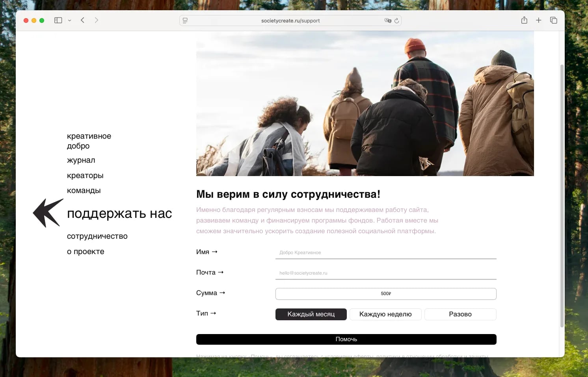Go to the "креаторы" section

pyautogui.click(x=85, y=176)
